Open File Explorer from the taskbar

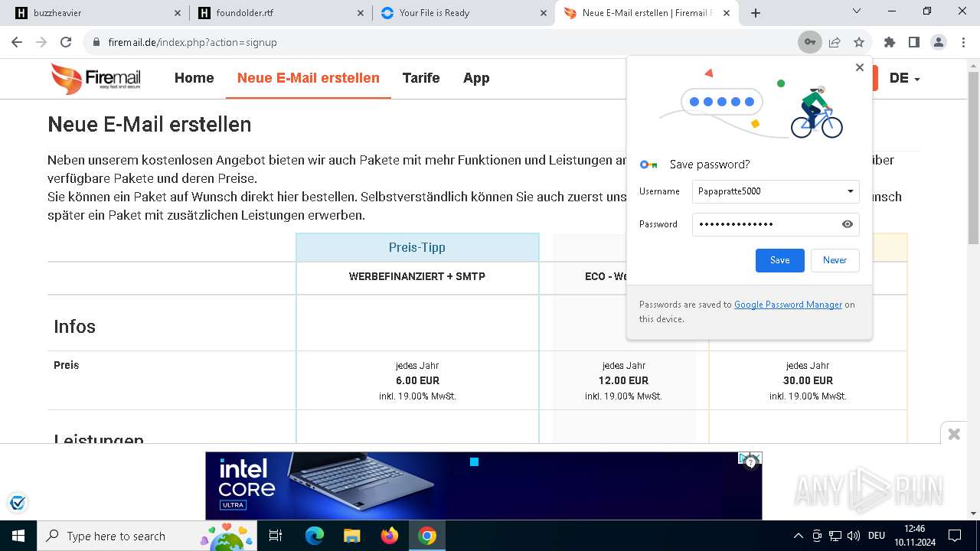[x=352, y=536]
